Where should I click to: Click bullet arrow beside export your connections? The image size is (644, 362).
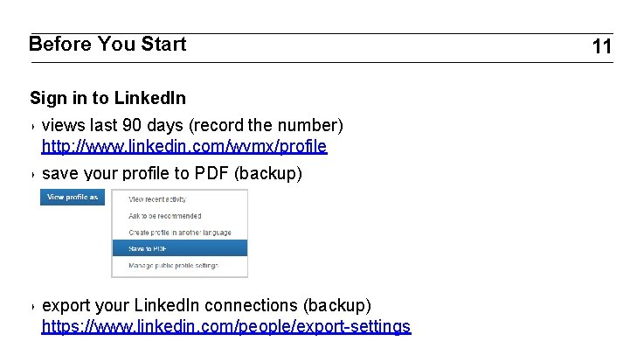pyautogui.click(x=32, y=307)
